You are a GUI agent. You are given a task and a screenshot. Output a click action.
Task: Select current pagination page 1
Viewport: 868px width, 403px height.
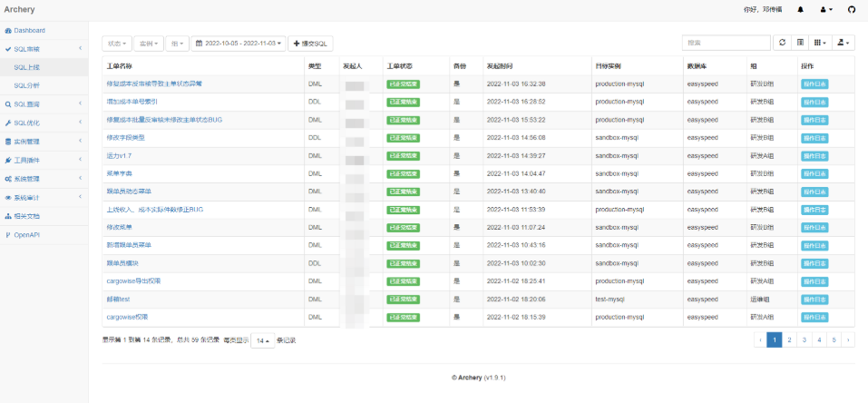click(775, 339)
